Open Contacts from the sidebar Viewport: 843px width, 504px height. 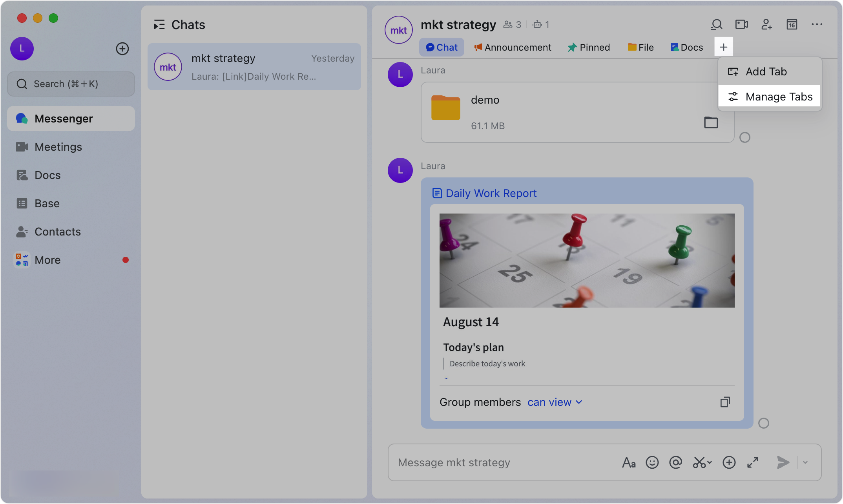pos(58,232)
